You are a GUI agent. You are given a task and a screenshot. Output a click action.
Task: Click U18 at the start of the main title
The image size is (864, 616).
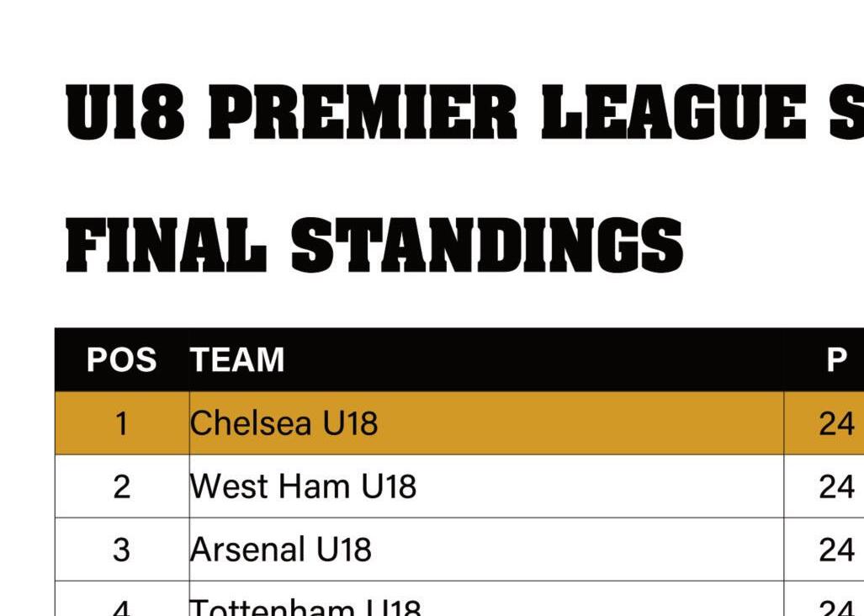[x=125, y=113]
